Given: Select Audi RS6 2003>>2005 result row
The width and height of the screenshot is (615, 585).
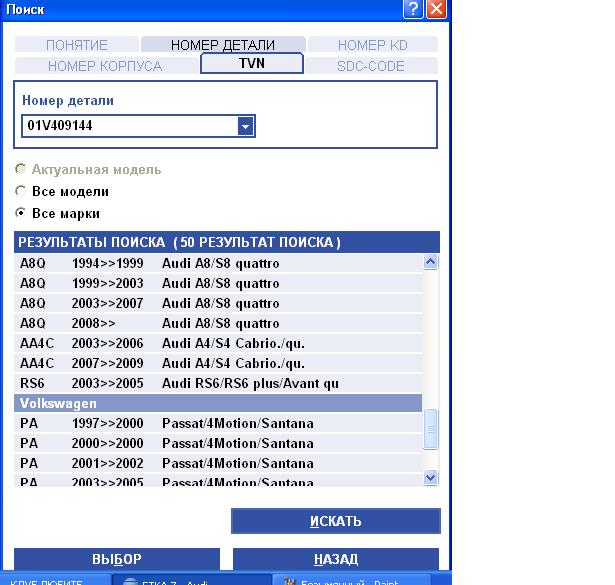Looking at the screenshot, I should [x=220, y=383].
